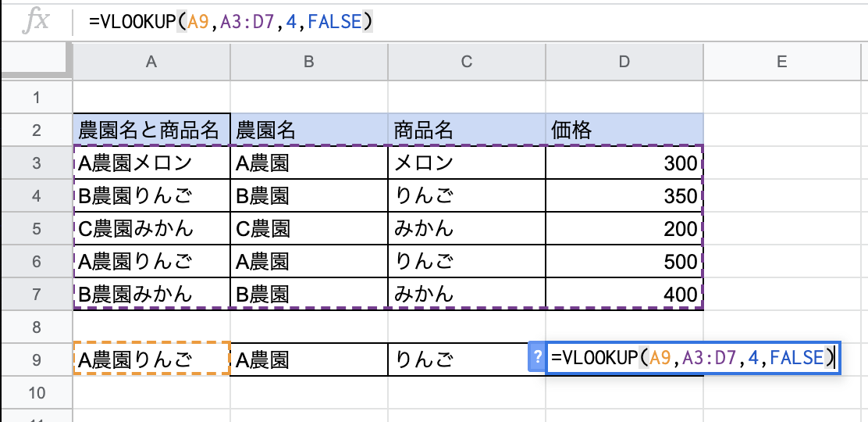Select cell C5 containing みかん
Viewport: 868px width, 422px height.
click(467, 228)
